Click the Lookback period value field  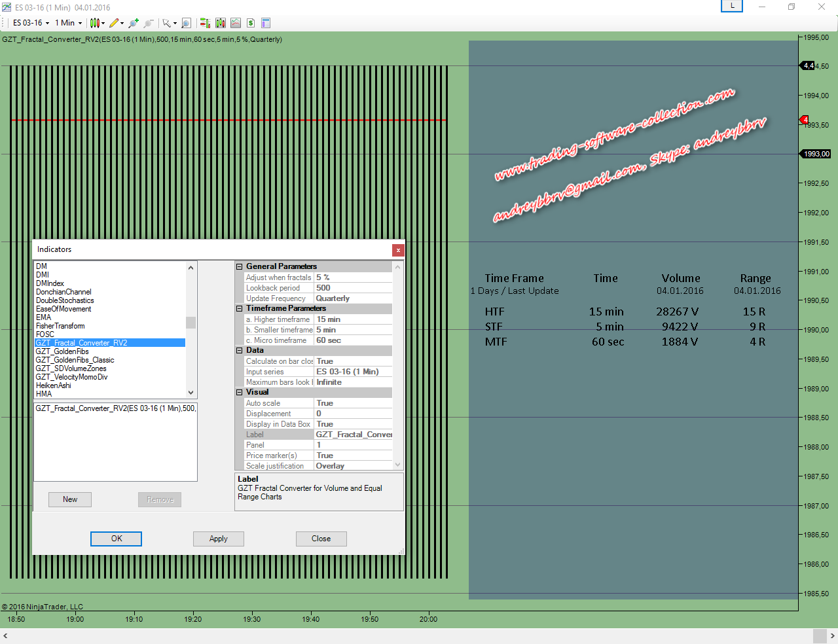(x=353, y=288)
